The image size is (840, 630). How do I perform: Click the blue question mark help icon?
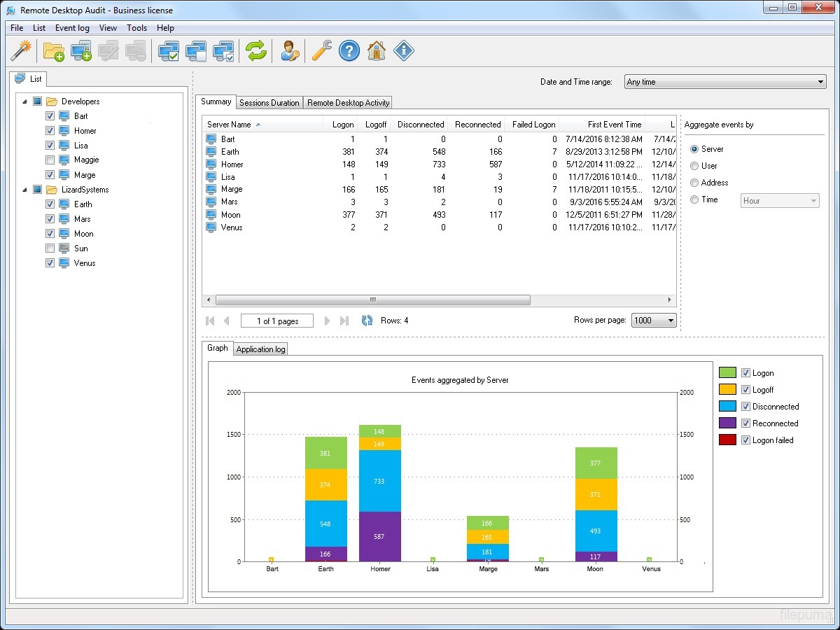click(x=349, y=51)
